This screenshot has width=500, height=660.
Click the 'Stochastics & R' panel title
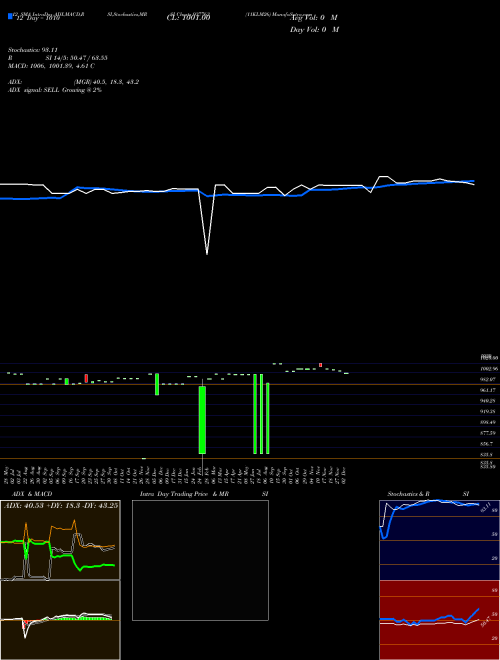pyautogui.click(x=409, y=494)
